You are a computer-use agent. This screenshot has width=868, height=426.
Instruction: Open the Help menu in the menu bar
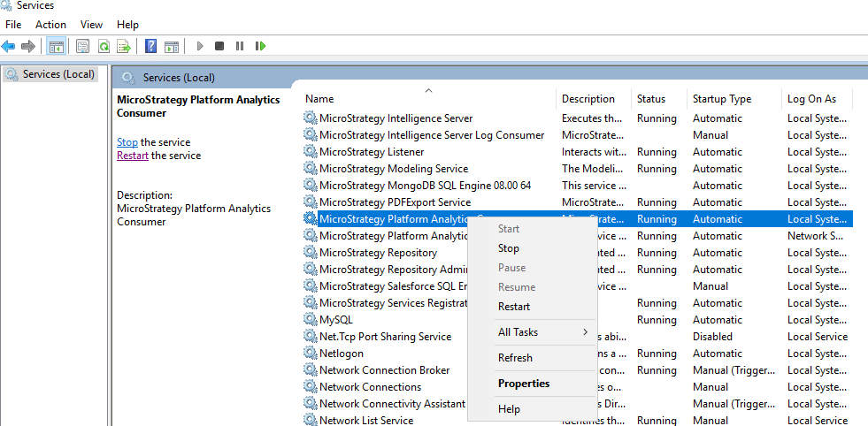128,25
